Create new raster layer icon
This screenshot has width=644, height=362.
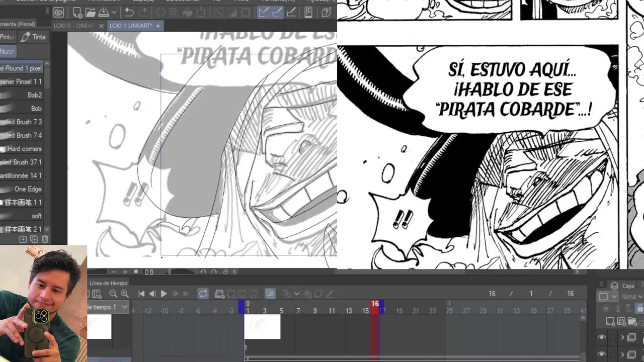pos(610,321)
